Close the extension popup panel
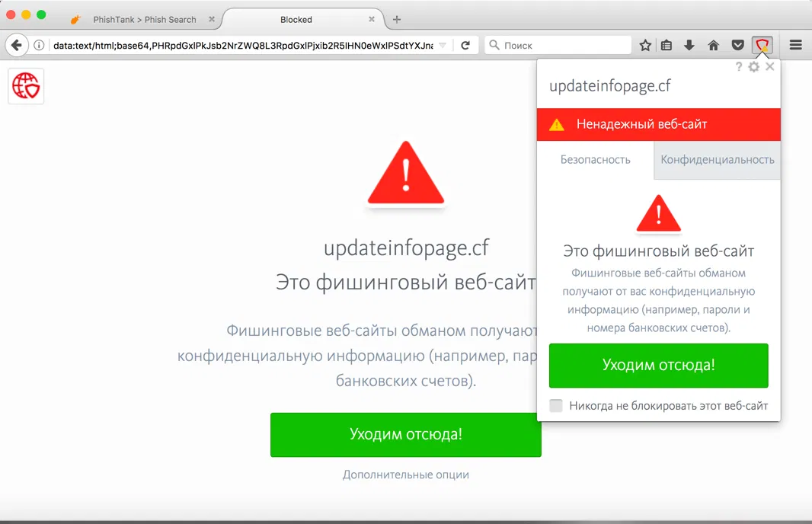 click(770, 66)
